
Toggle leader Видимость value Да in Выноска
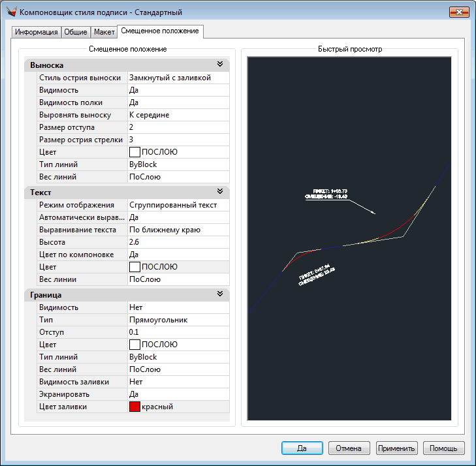(x=178, y=90)
